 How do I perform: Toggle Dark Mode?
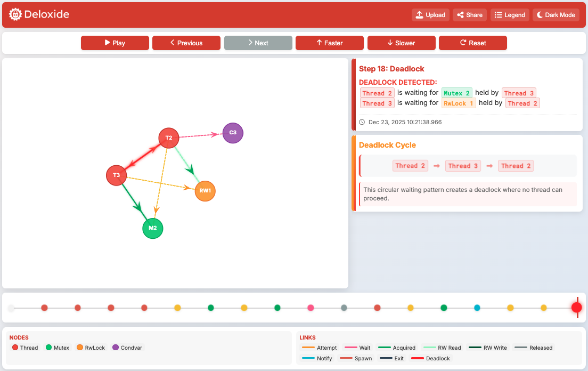coord(556,15)
